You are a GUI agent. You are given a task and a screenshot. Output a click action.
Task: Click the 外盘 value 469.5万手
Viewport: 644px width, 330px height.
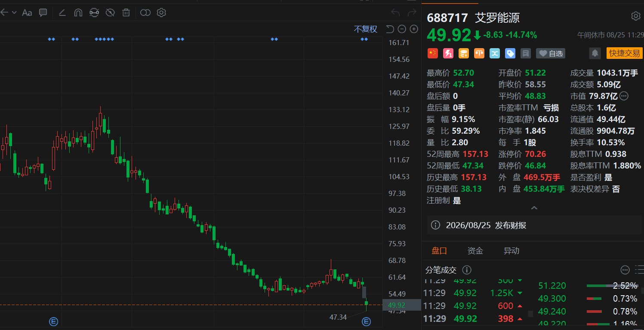pos(542,177)
